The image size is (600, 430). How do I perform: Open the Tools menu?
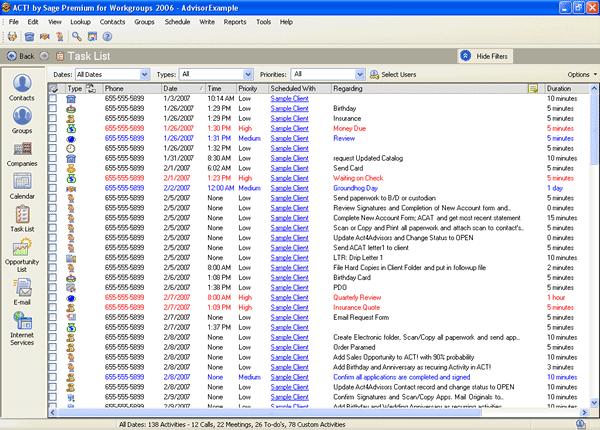coord(264,22)
